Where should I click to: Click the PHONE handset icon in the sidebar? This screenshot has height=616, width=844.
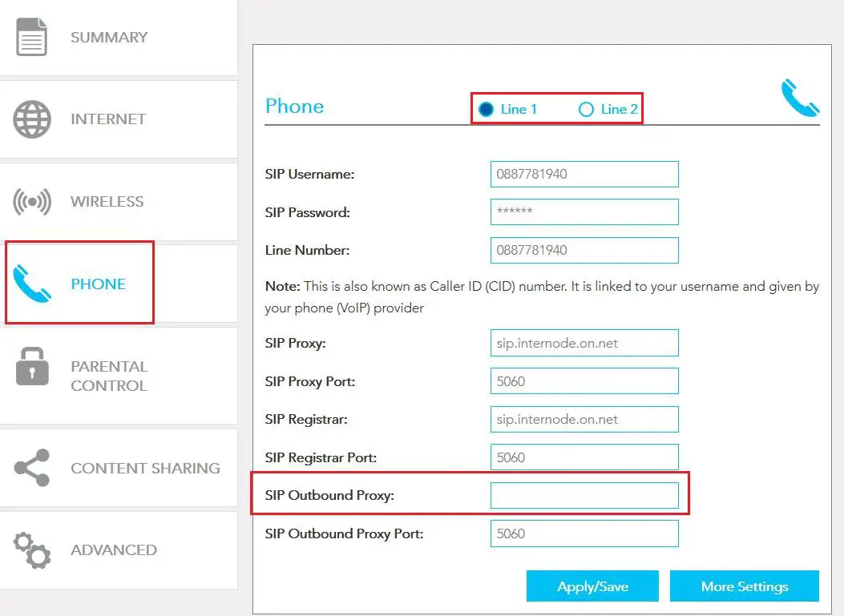point(30,282)
